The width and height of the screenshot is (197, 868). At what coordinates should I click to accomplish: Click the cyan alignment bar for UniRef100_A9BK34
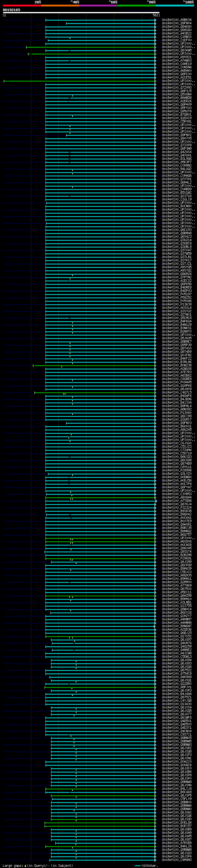click(x=101, y=20)
